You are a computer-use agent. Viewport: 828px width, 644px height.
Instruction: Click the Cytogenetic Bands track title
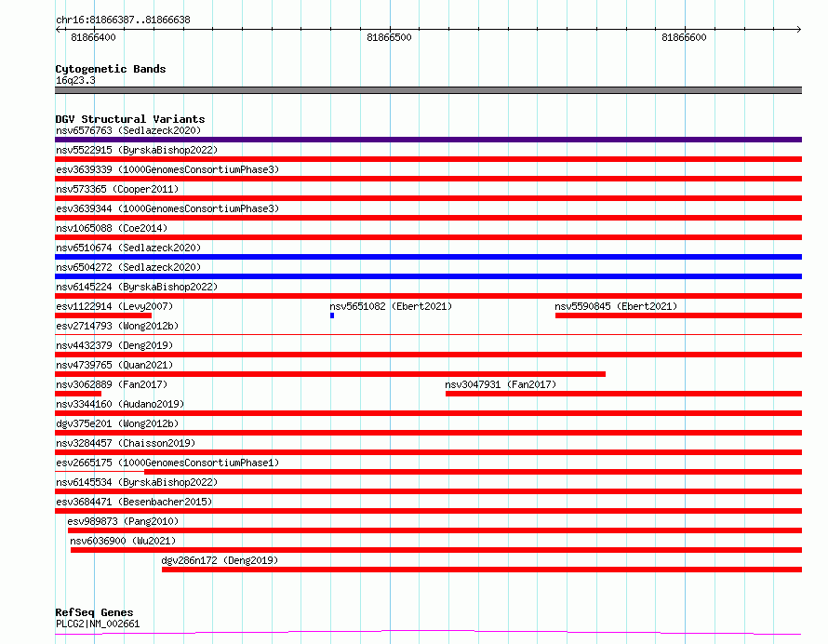(111, 69)
